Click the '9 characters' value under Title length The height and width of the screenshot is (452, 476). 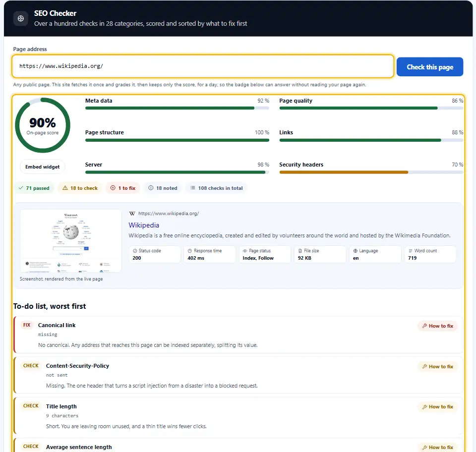click(62, 416)
